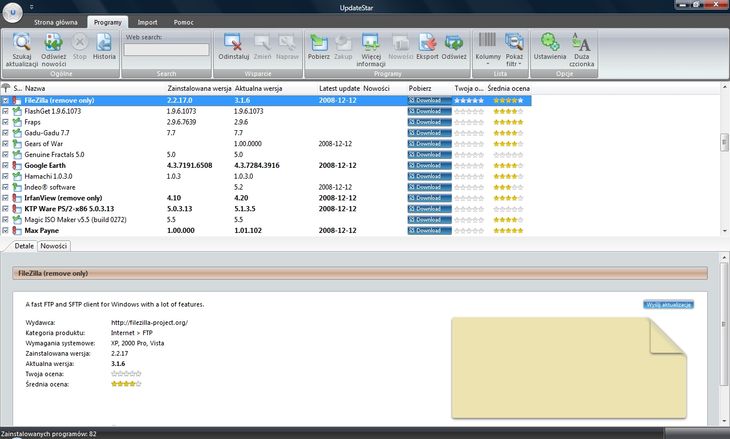Click Download button for Max Payne
730x439 pixels.
click(x=429, y=230)
